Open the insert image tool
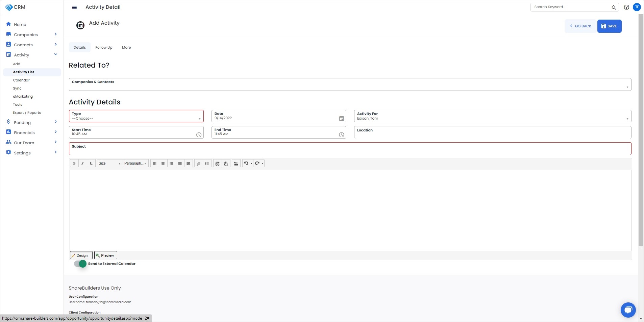Viewport: 644px width, 322px height. (236, 164)
